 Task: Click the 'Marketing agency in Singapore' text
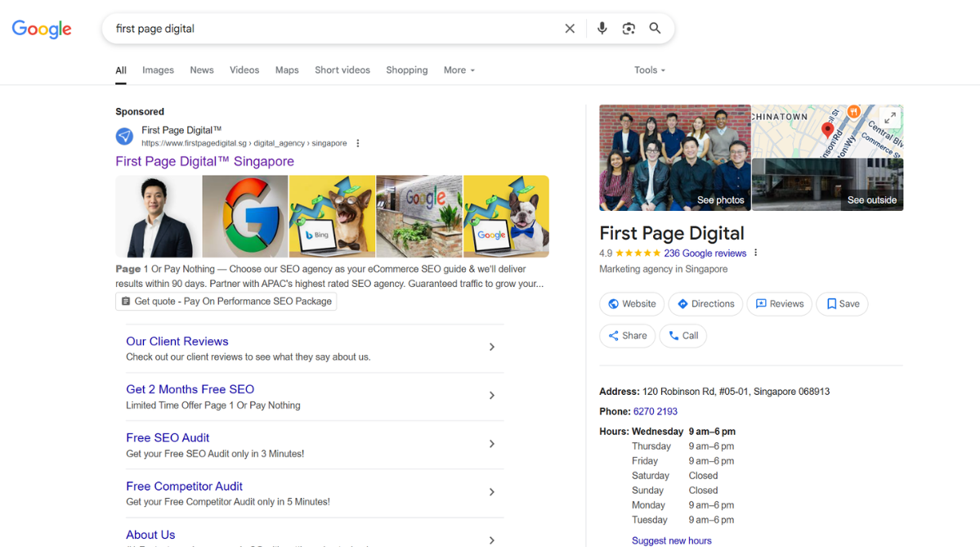pos(663,269)
